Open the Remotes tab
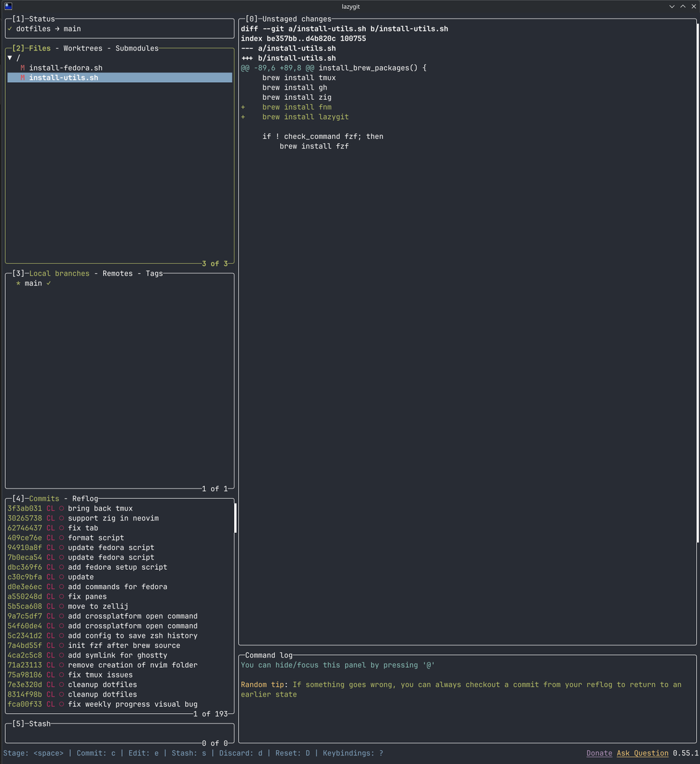This screenshot has width=700, height=764. [x=118, y=274]
